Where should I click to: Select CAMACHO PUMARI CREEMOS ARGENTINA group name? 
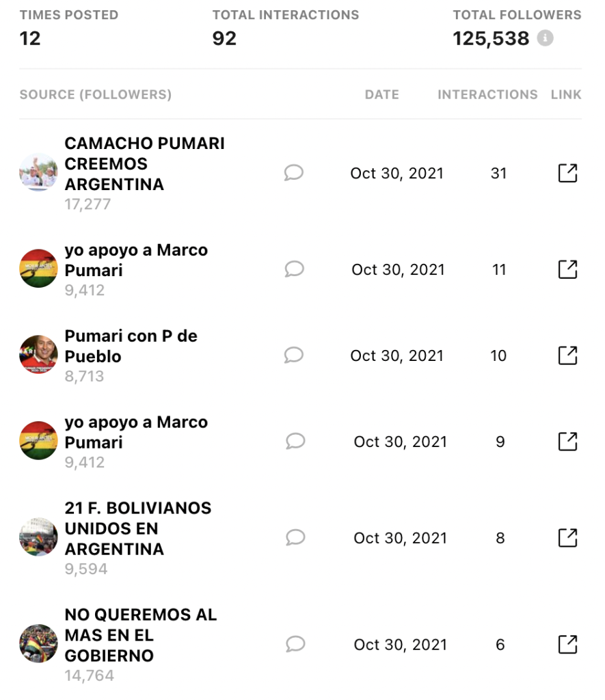tap(145, 163)
